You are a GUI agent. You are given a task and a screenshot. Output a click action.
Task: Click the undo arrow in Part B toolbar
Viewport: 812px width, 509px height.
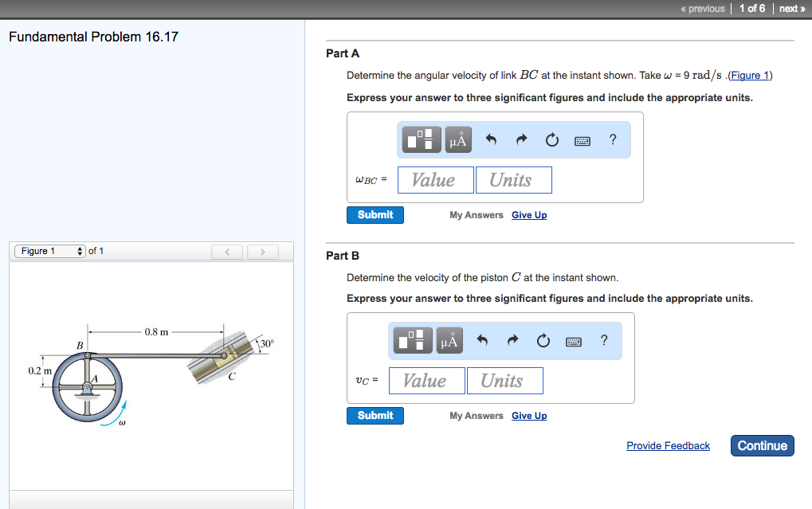tap(482, 340)
